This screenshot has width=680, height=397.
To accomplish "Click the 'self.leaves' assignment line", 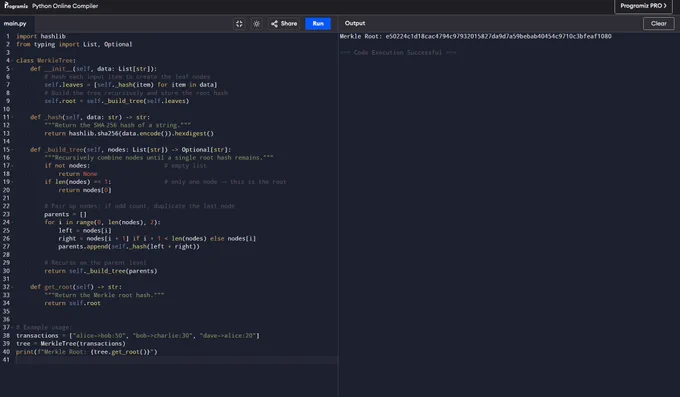I will click(x=131, y=85).
